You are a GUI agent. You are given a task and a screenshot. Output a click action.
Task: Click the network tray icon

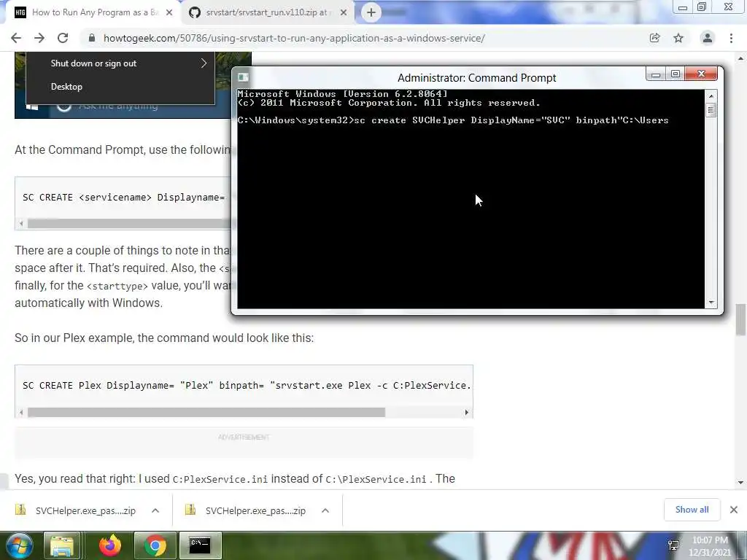click(x=673, y=545)
